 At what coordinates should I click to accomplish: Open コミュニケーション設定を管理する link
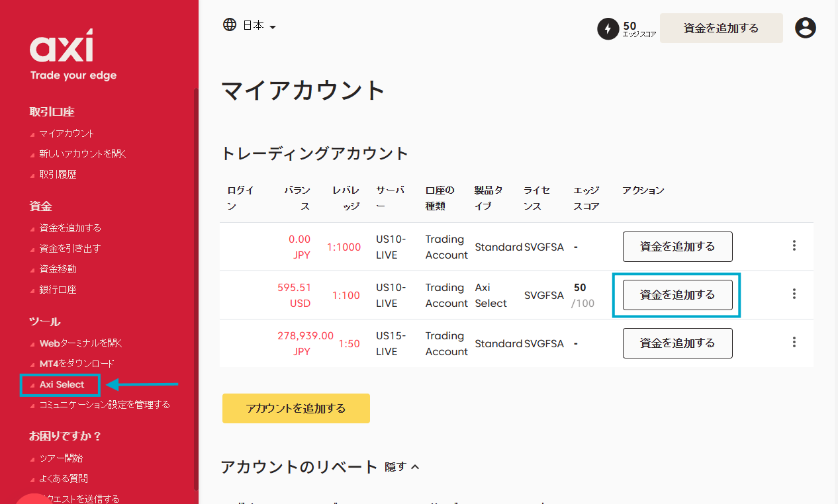coord(105,404)
